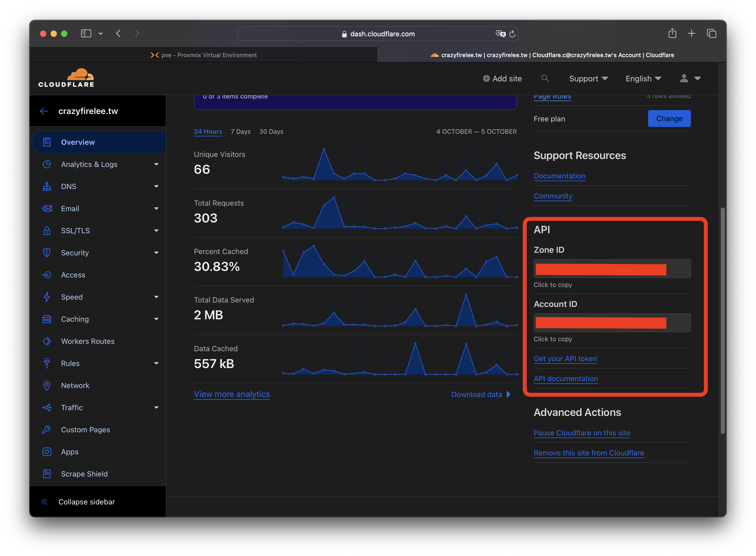Screen dimensions: 756x556
Task: Click the Scrape Shield sidebar item
Action: click(84, 474)
